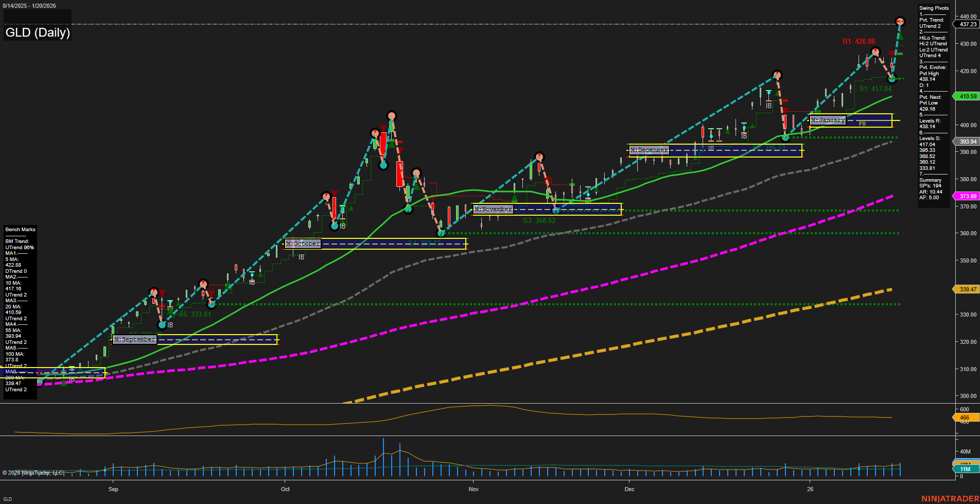
Task: Click the IB initial balance marker in the December zone
Action: [710, 148]
